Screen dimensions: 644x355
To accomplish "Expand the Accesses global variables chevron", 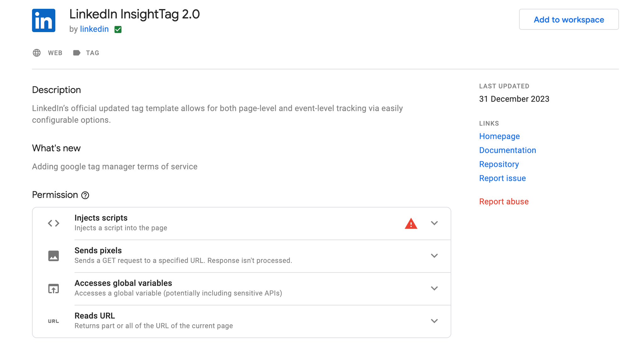I will 434,289.
